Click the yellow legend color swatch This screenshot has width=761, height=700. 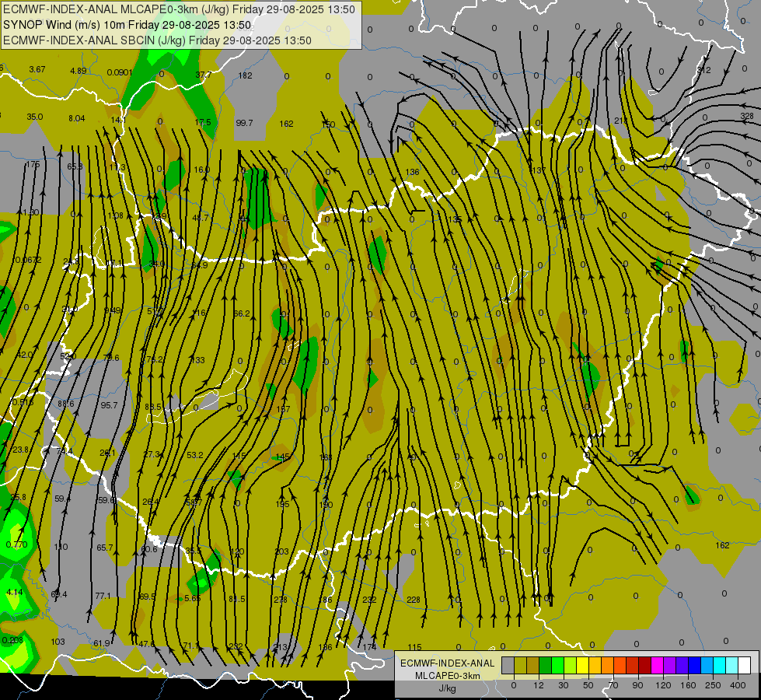(582, 665)
